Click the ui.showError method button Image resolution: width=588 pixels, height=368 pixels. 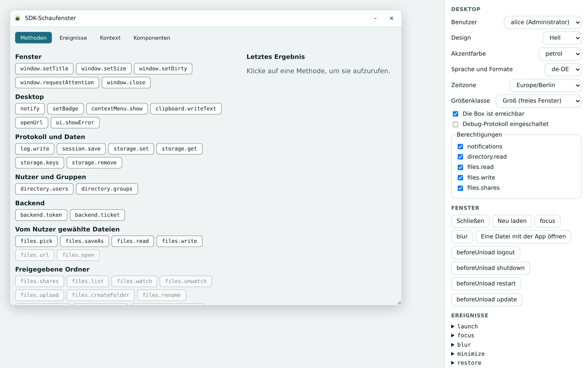click(x=75, y=123)
